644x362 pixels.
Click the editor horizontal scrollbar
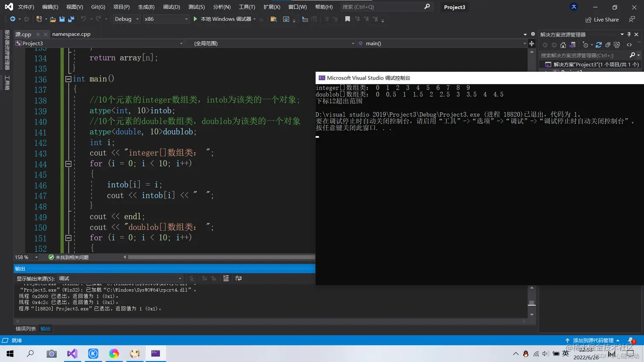[x=221, y=257]
